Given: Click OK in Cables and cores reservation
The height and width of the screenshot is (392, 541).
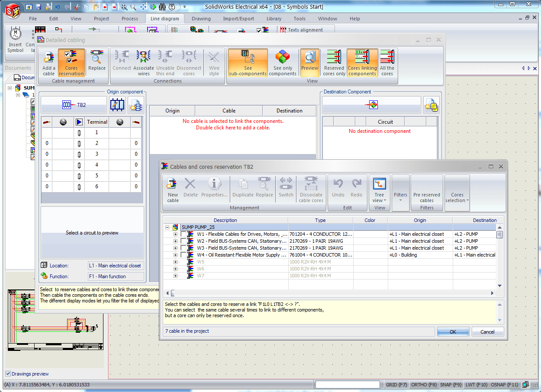Looking at the screenshot, I should 453,332.
